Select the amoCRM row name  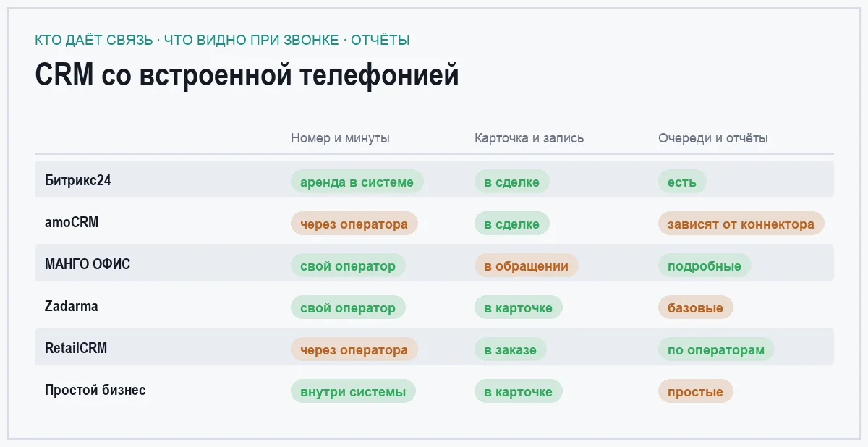(x=72, y=222)
